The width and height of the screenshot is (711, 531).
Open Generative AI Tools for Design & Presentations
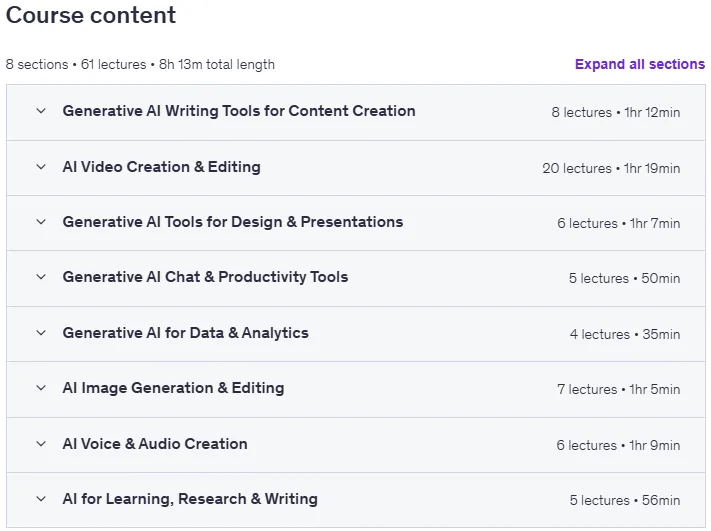point(233,222)
